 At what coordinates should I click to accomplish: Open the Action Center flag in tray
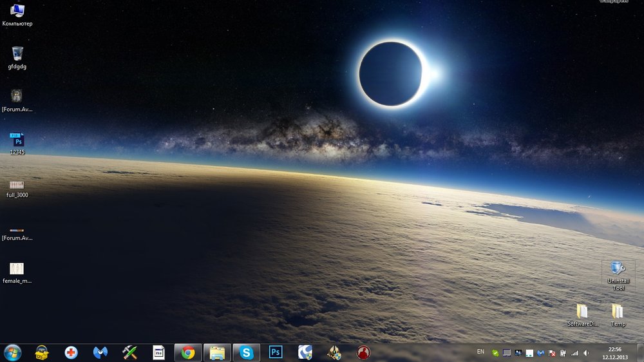click(x=552, y=353)
